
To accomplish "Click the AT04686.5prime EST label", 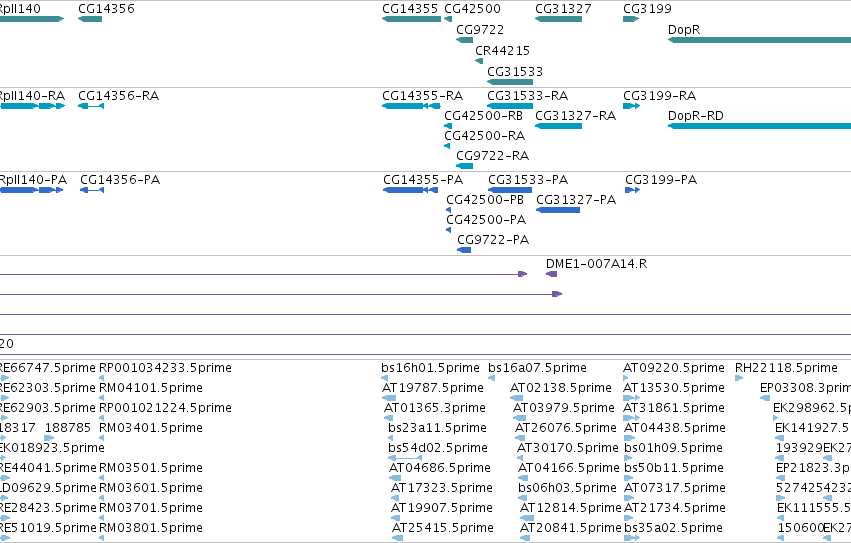I will [440, 468].
